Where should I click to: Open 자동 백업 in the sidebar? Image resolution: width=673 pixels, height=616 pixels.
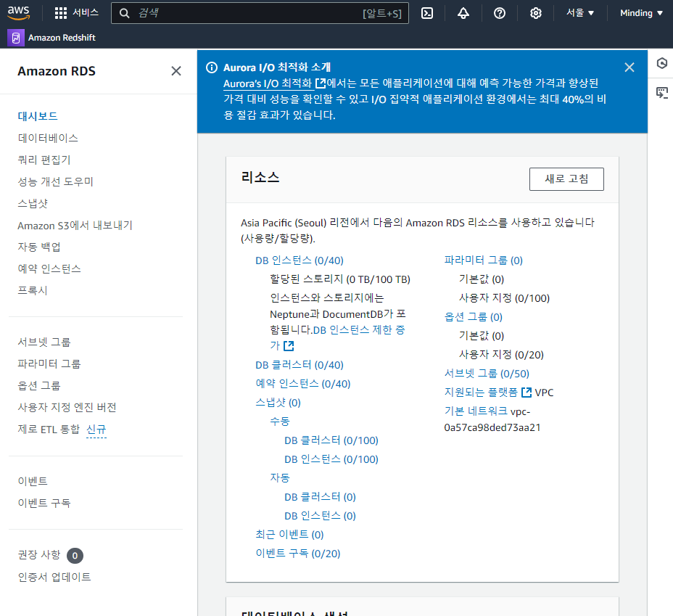pyautogui.click(x=39, y=247)
